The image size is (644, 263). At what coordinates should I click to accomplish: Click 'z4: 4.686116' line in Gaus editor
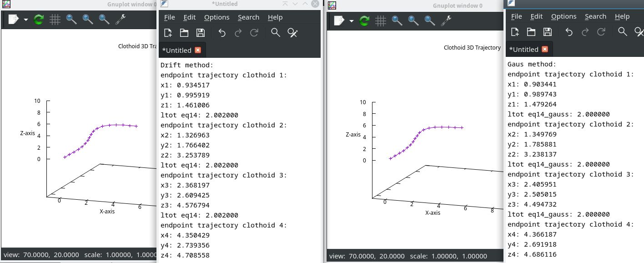[x=532, y=254]
